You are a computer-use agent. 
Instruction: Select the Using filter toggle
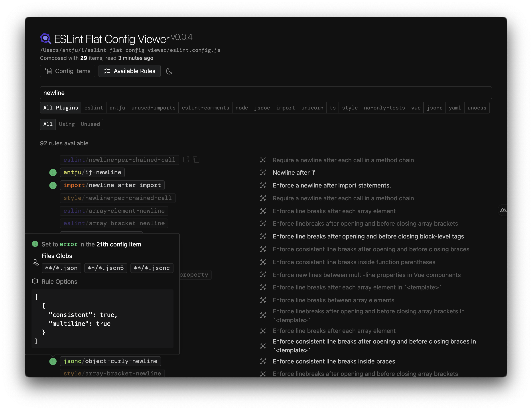tap(66, 124)
